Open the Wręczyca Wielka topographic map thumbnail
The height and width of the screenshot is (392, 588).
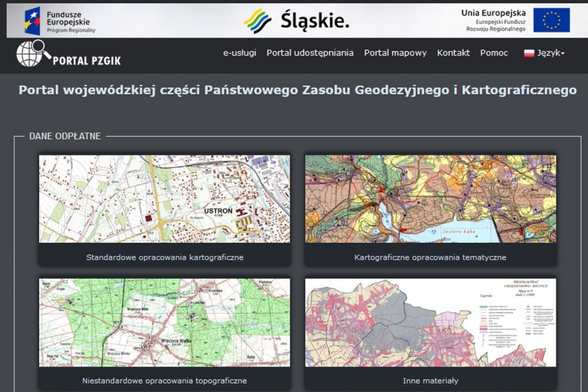(x=165, y=323)
